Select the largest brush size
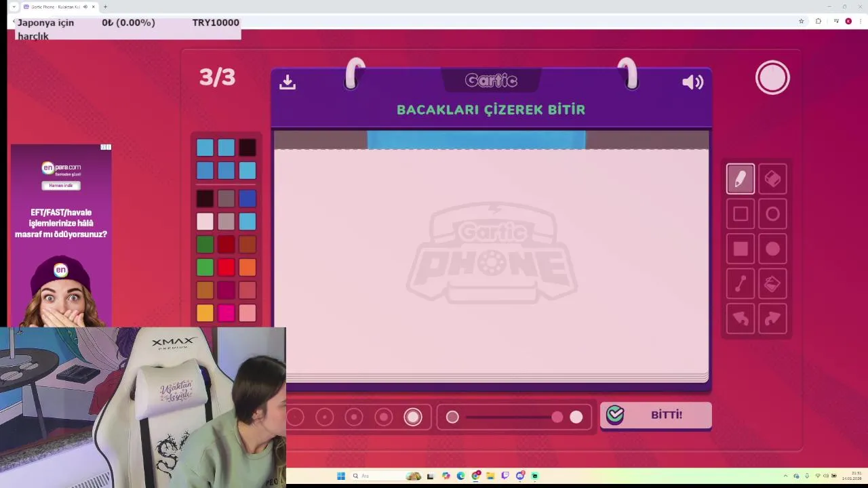Image resolution: width=868 pixels, height=488 pixels. pos(413,417)
